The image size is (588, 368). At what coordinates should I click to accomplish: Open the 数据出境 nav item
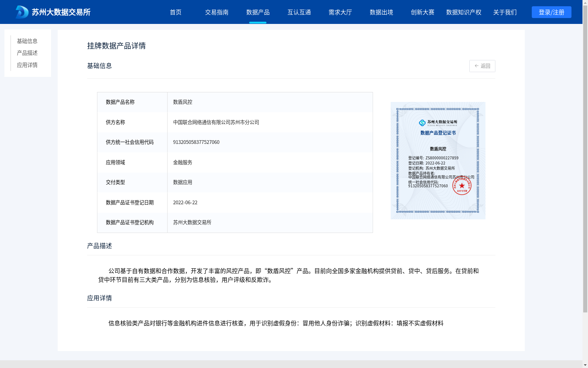point(381,12)
